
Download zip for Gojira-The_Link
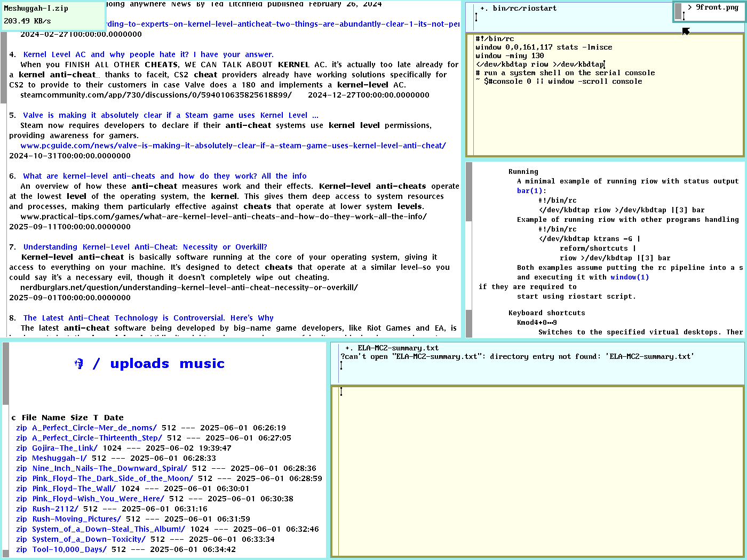[x=21, y=448]
